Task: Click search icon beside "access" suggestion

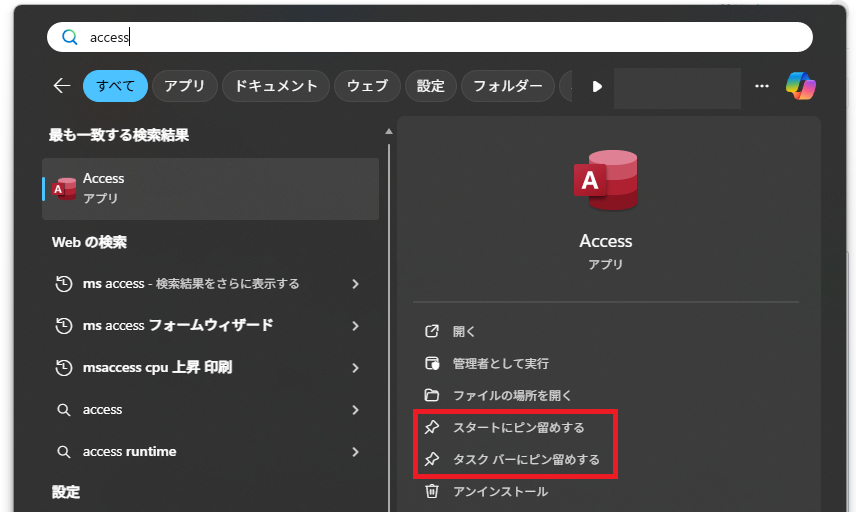Action: tap(64, 410)
